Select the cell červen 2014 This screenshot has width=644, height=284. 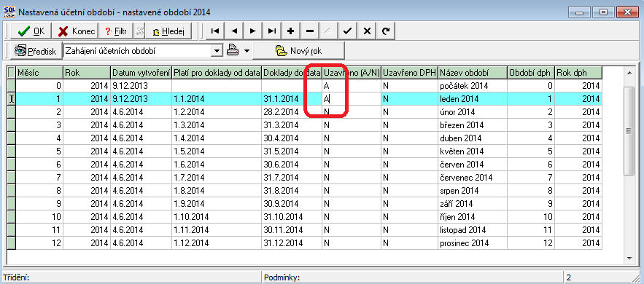click(473, 165)
